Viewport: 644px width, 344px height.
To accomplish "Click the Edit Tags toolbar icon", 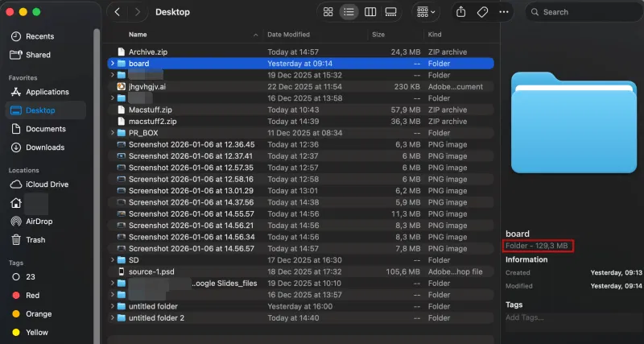I will (x=482, y=12).
